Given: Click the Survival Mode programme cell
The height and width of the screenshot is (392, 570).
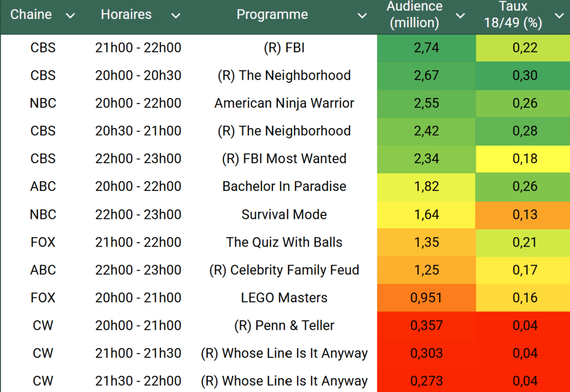Looking at the screenshot, I should tap(284, 214).
